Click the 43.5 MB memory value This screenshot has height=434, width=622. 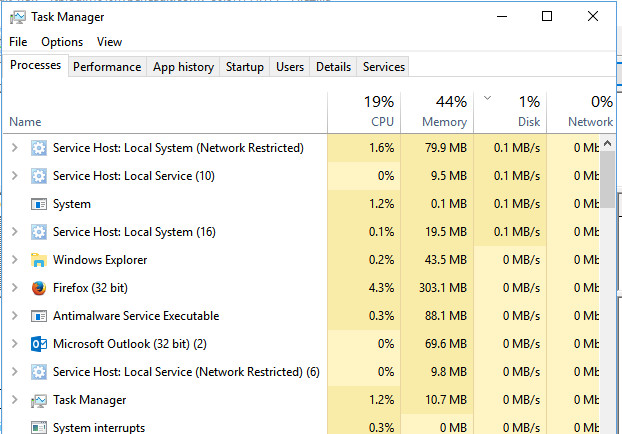click(x=446, y=260)
